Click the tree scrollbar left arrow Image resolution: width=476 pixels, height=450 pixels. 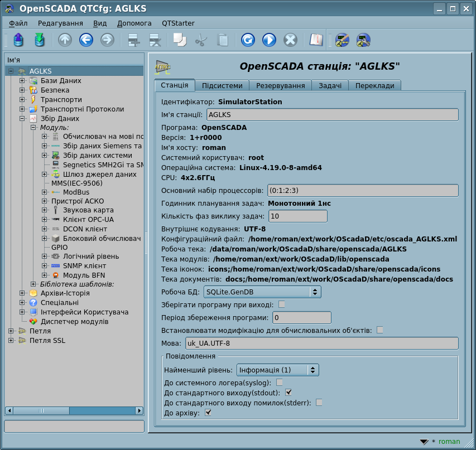tap(9, 410)
